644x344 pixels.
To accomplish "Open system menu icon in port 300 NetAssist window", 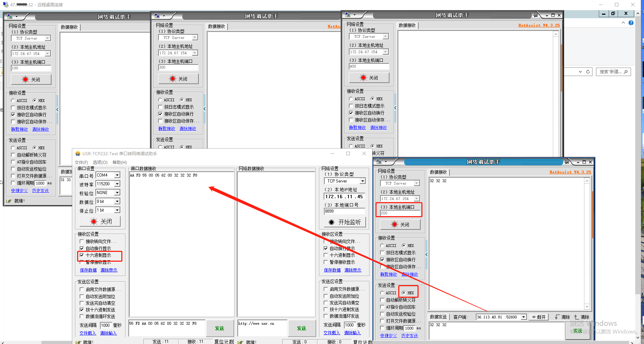I will 157,16.
